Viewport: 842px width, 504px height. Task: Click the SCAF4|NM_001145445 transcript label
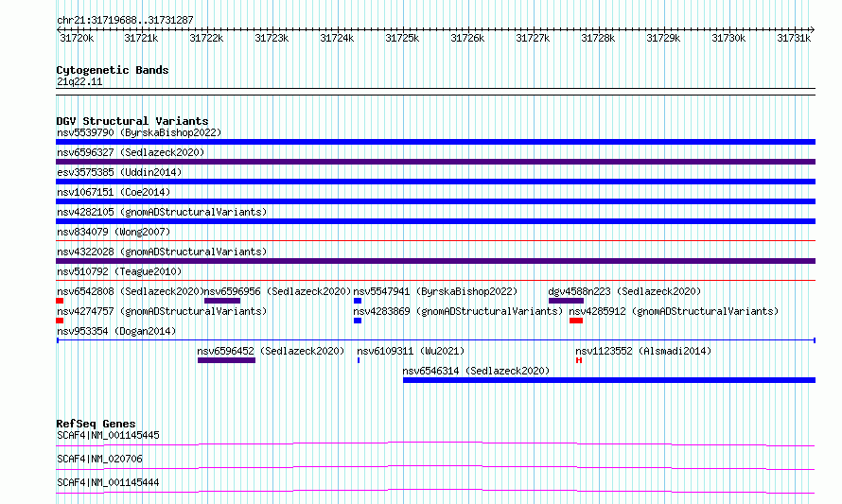pyautogui.click(x=108, y=435)
